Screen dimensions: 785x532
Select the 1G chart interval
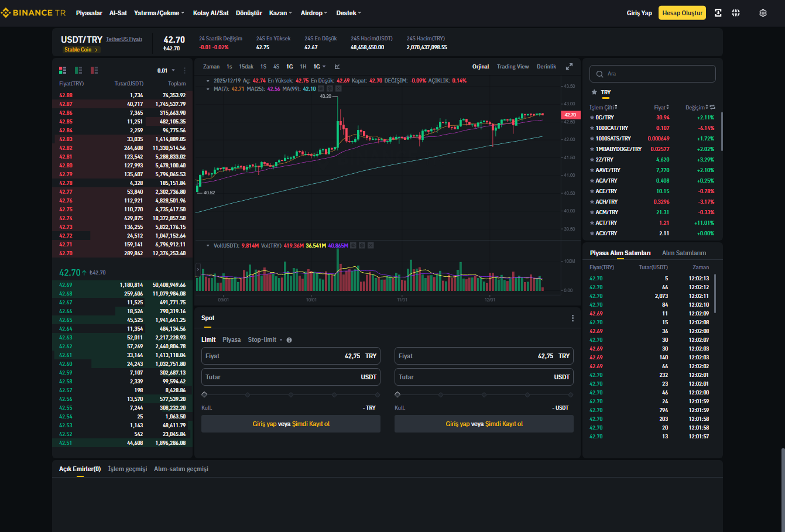pos(290,67)
